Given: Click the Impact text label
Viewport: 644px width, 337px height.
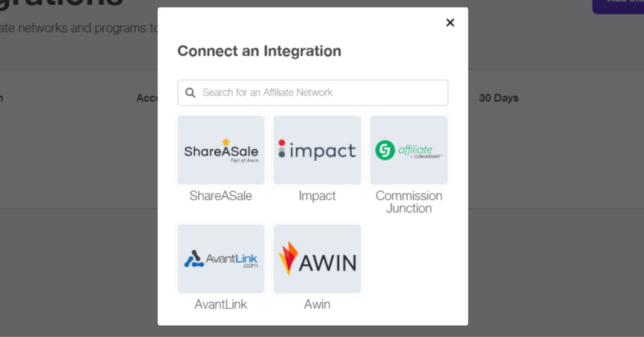Looking at the screenshot, I should coord(317,196).
